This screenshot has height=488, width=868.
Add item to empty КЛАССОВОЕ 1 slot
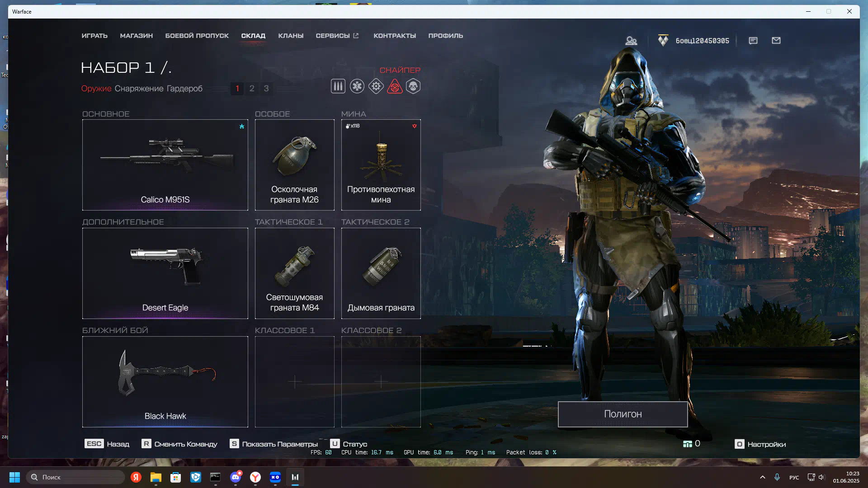[295, 382]
